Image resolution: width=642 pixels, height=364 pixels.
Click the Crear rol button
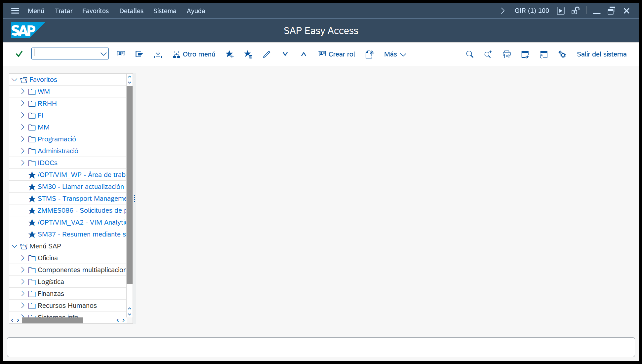tap(337, 54)
